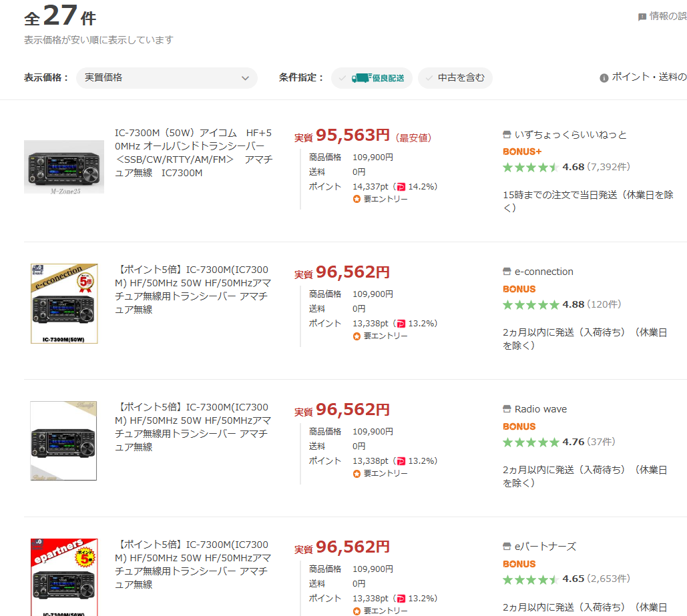Click the store icon beside Radio wave
Screen dimensions: 687x616
coord(507,409)
